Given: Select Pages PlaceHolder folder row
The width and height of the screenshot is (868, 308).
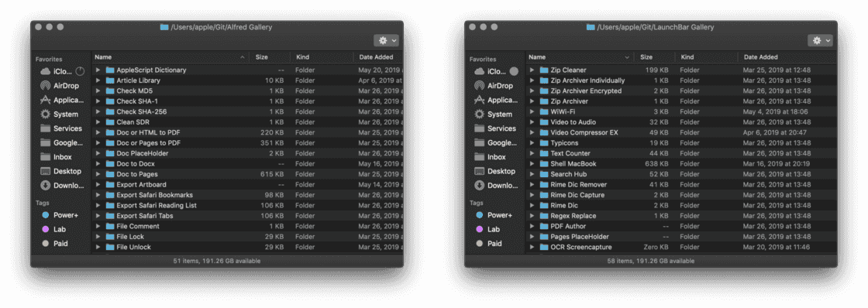Looking at the screenshot, I should click(x=681, y=237).
